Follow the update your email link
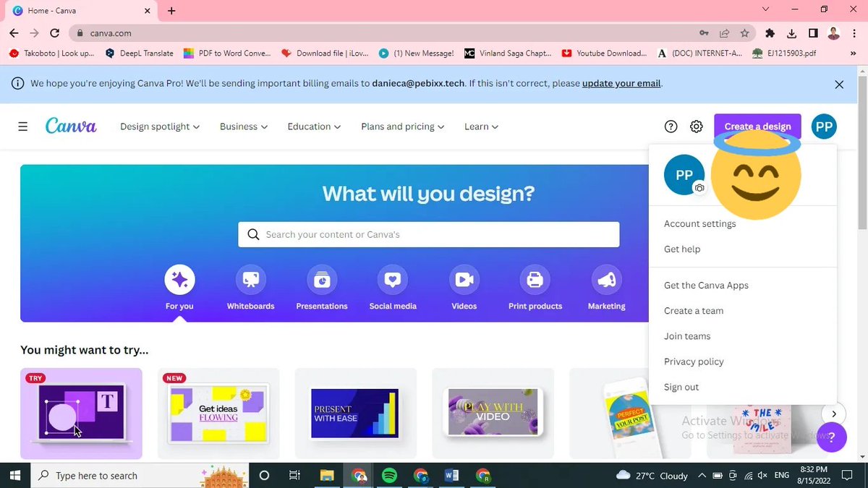The image size is (868, 488). click(621, 84)
